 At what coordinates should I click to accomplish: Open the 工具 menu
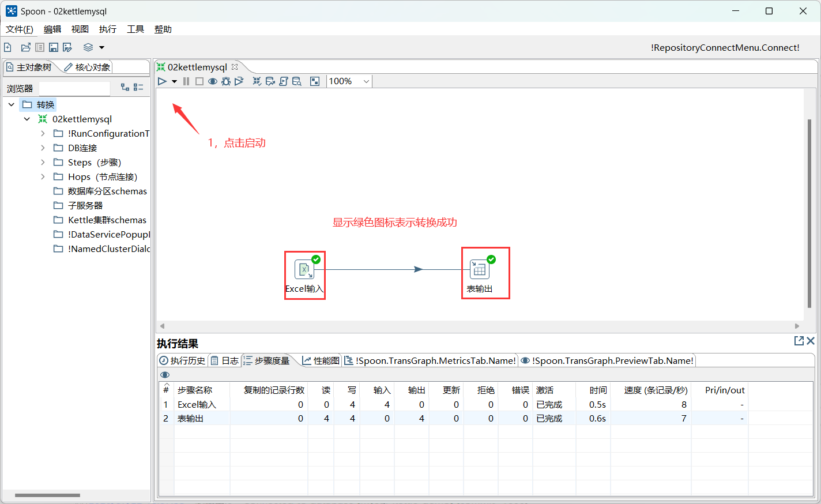pos(135,29)
